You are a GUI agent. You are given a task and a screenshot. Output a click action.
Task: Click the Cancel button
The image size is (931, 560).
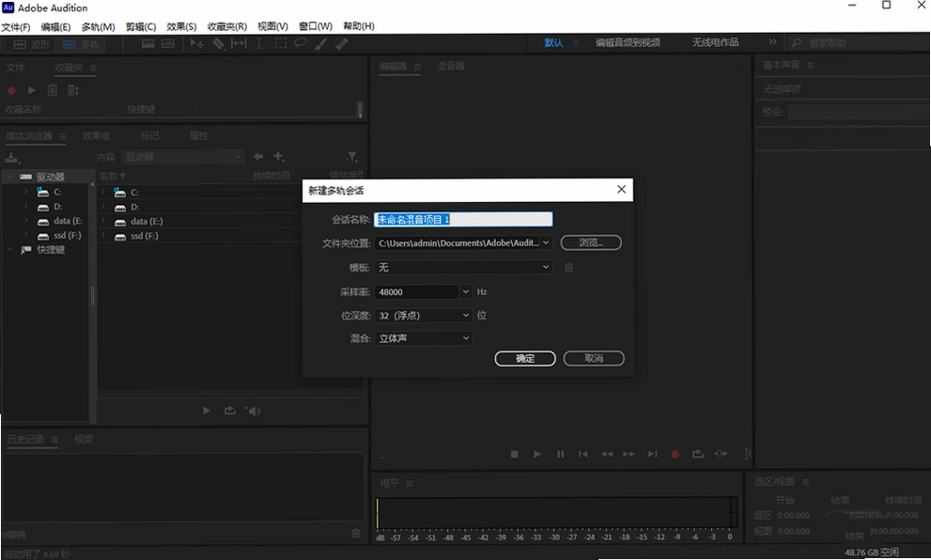[594, 358]
